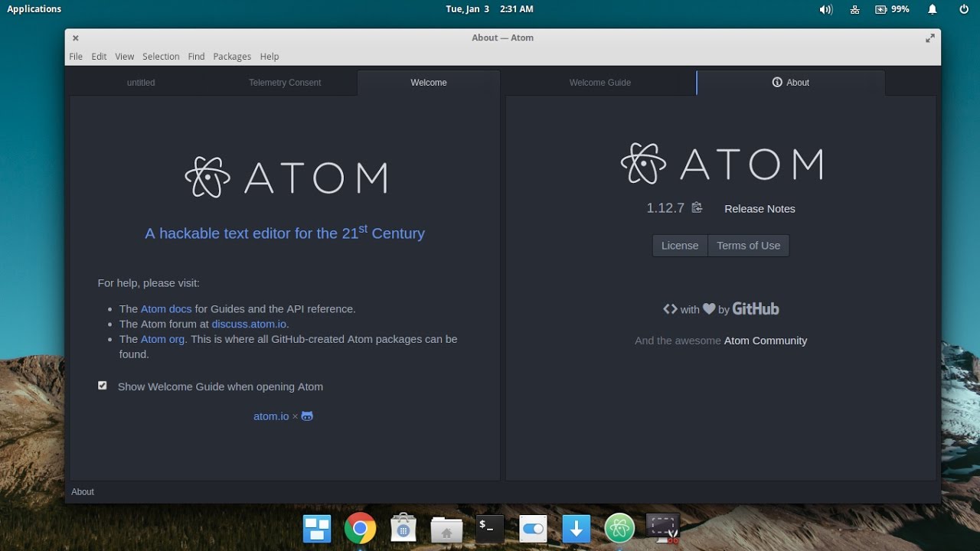Uncheck Show Welcome Guide when opening Atom
Image resolution: width=980 pixels, height=551 pixels.
103,386
